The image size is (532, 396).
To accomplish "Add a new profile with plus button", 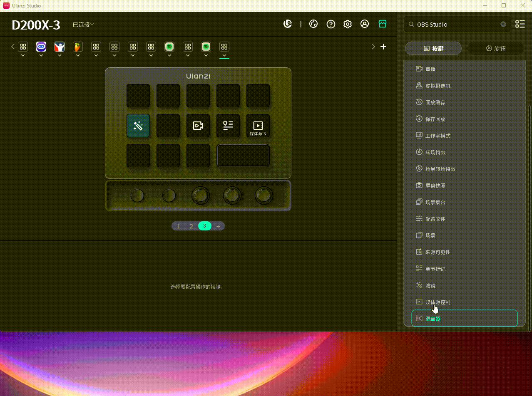I will [383, 47].
